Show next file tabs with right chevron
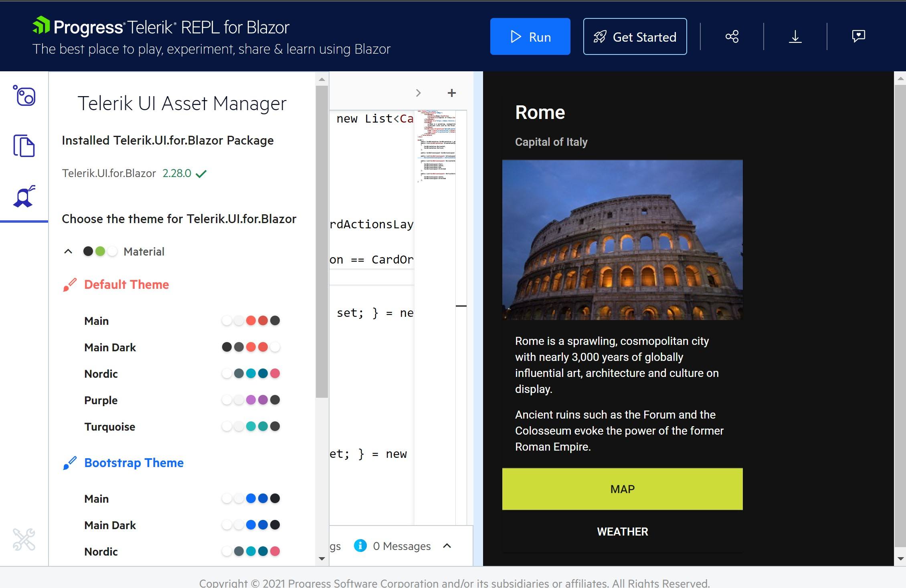The height and width of the screenshot is (588, 906). click(418, 93)
